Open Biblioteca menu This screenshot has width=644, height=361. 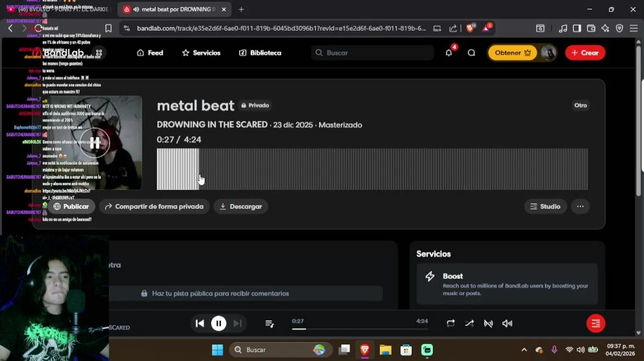(x=260, y=53)
